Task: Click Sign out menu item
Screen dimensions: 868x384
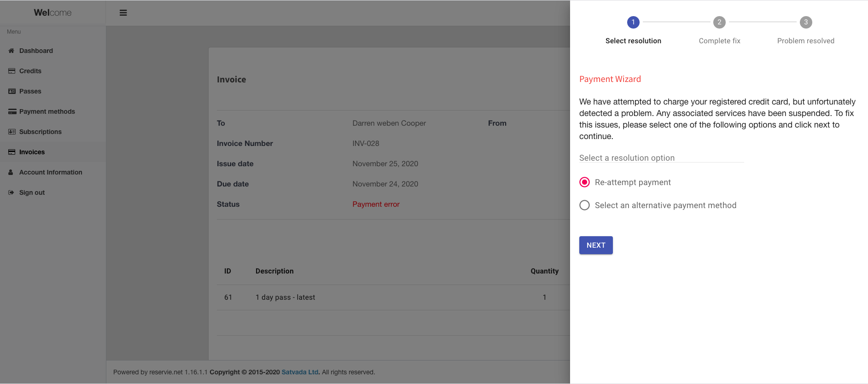Action: (x=53, y=192)
